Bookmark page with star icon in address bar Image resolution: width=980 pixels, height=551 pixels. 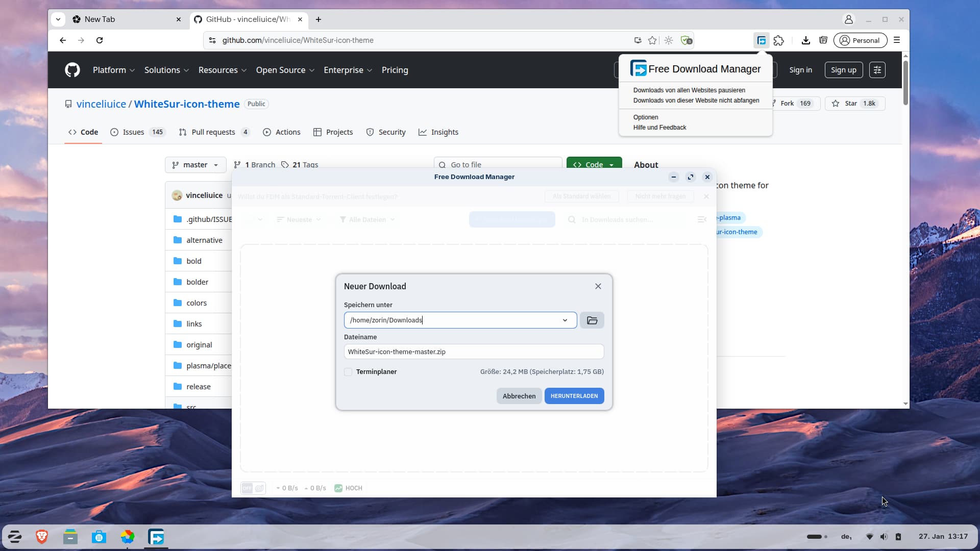[x=652, y=40]
